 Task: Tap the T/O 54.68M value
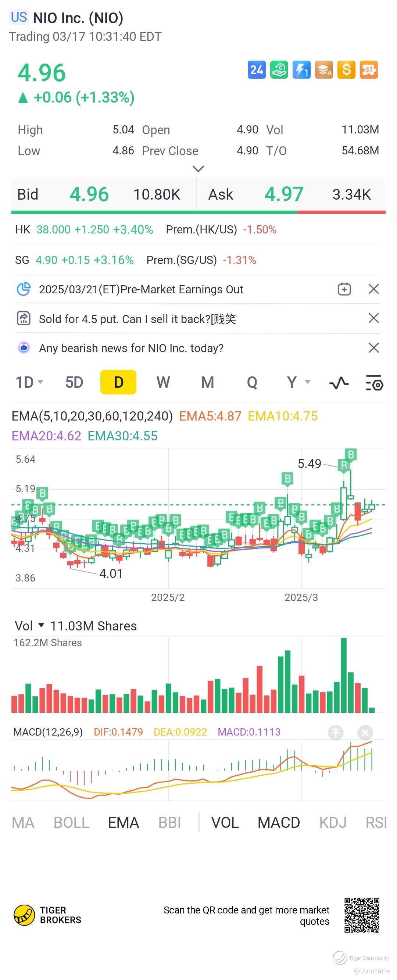coord(360,151)
